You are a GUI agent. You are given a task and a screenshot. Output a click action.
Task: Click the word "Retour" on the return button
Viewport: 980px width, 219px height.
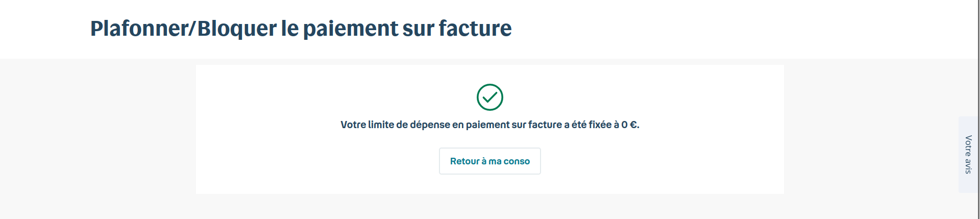464,161
